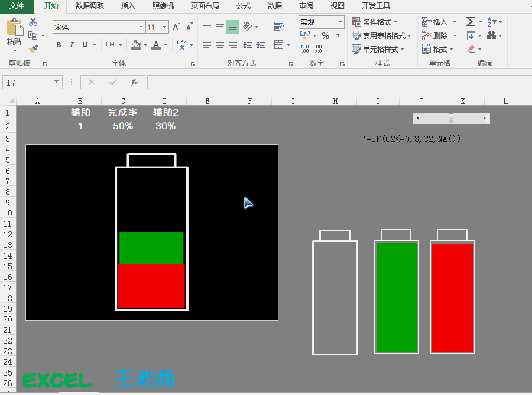The width and height of the screenshot is (532, 395).
Task: Select the 50% completion rate cell
Action: pyautogui.click(x=122, y=126)
